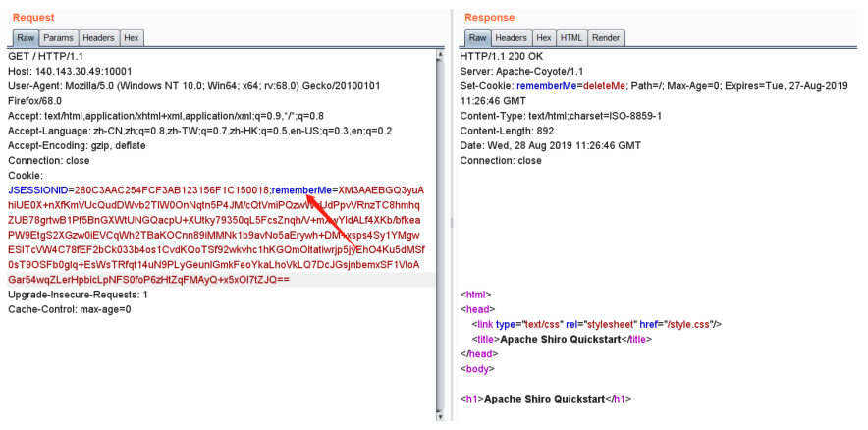Click the 'User-Agent: Mozilla/5.0' line
The width and height of the screenshot is (868, 430).
pos(193,86)
